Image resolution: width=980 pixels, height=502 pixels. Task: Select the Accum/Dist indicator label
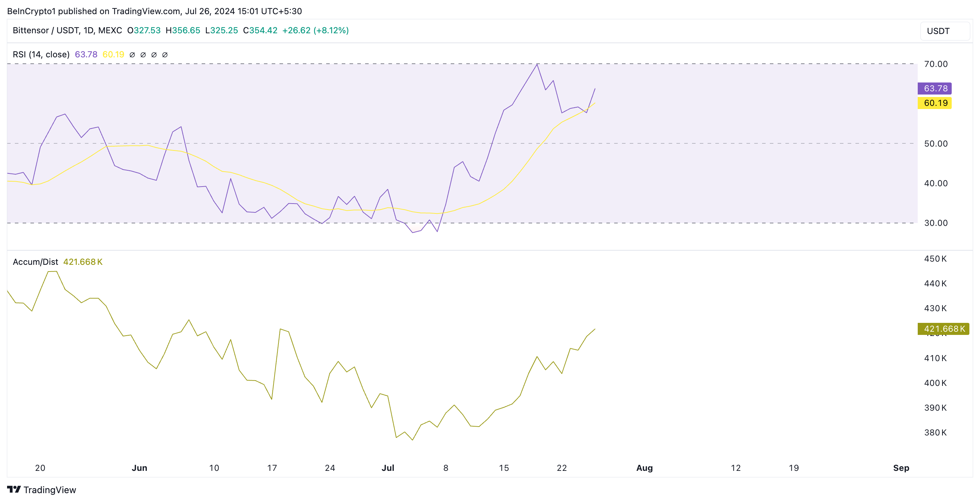(35, 262)
